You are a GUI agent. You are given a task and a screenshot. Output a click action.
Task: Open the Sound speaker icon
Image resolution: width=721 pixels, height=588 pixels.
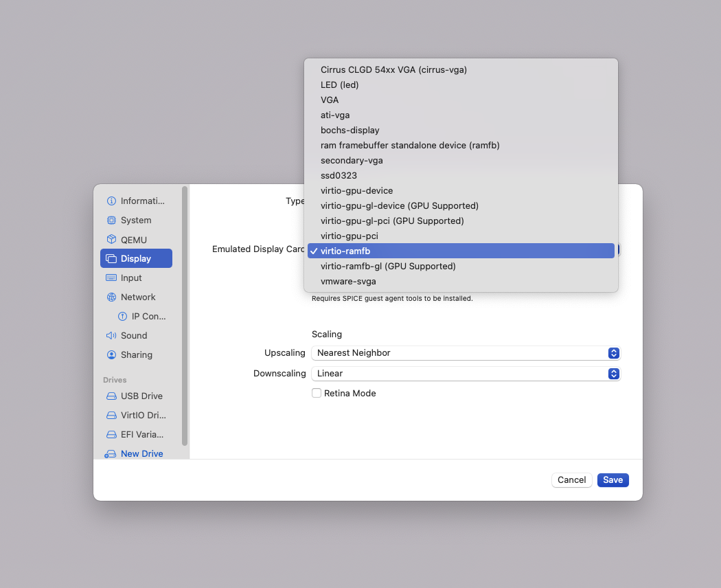point(111,335)
